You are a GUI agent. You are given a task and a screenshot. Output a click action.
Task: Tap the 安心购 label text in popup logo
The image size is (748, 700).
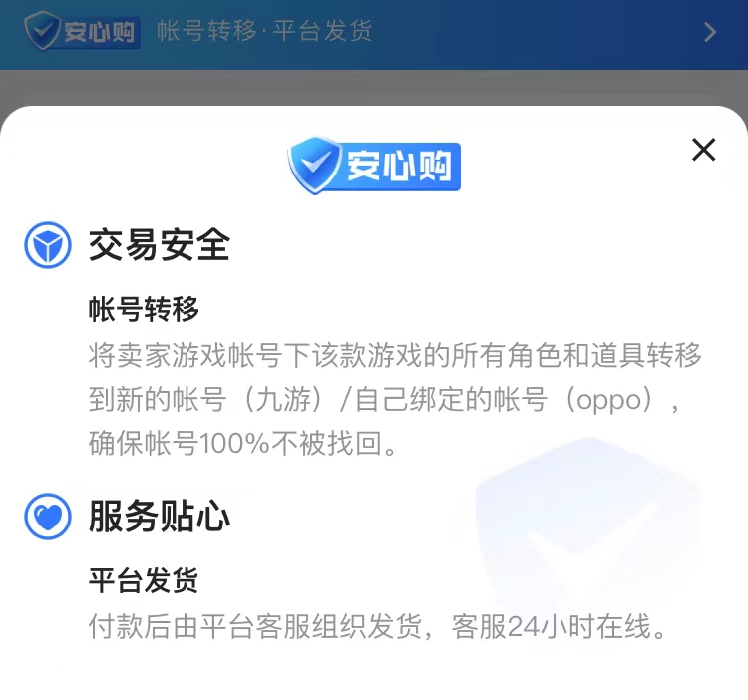pos(399,166)
